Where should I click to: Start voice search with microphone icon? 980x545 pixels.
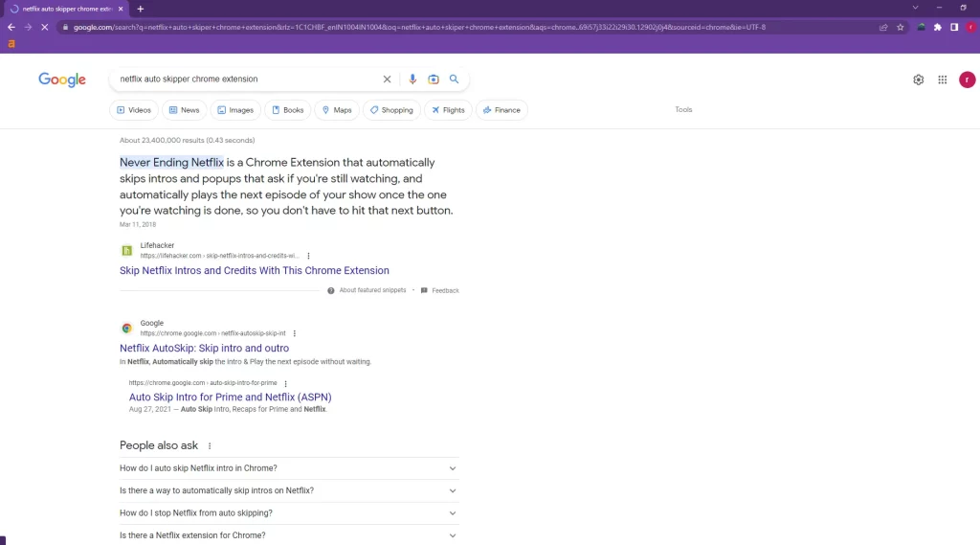coord(412,79)
